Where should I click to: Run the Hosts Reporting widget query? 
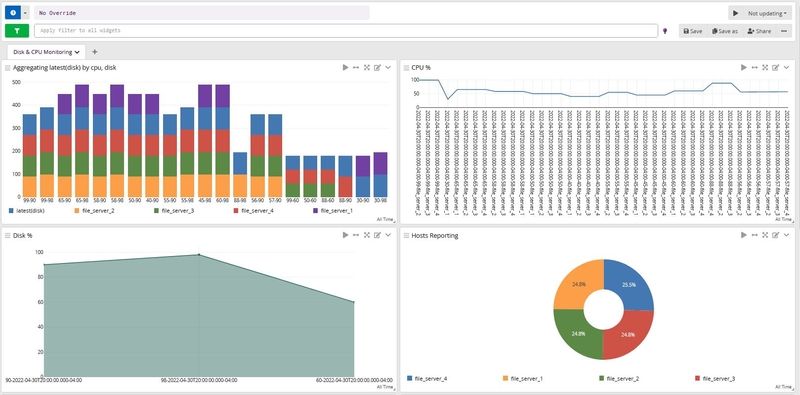[x=744, y=235]
